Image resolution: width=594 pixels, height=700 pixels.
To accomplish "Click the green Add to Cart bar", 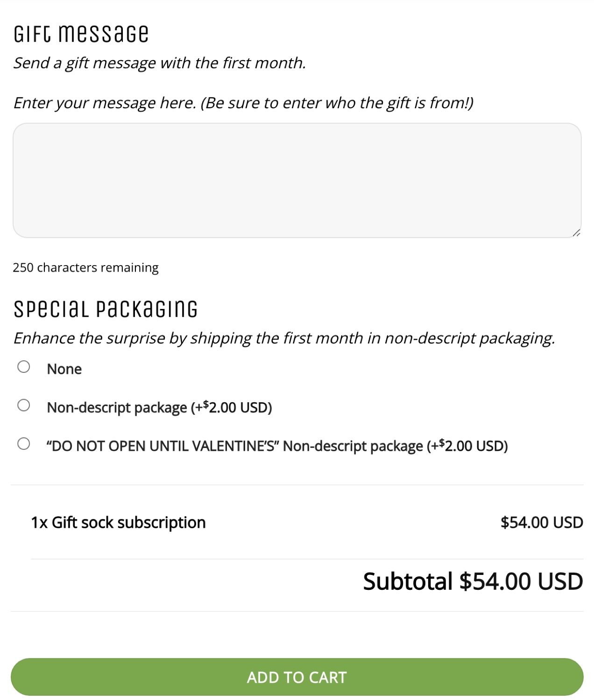I will (297, 678).
